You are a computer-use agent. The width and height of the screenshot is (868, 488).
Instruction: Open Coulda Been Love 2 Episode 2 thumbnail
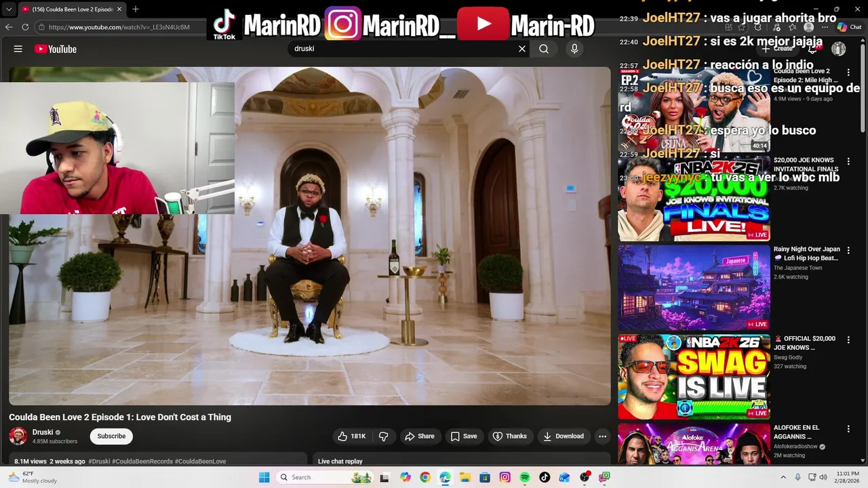[694, 109]
